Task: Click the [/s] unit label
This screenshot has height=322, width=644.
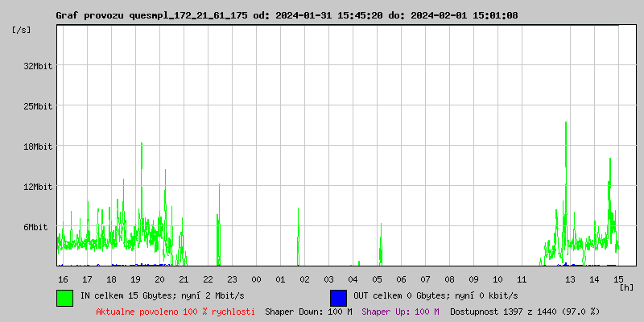Action: tap(22, 30)
